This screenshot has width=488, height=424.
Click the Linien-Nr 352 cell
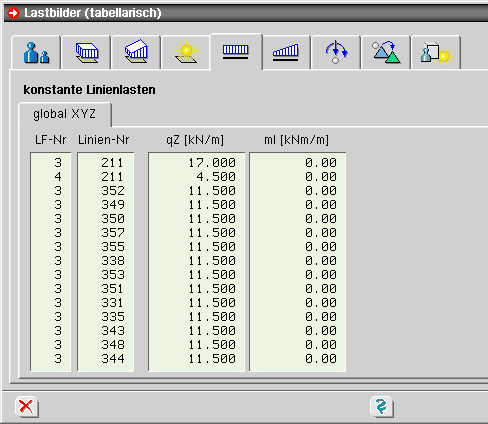coord(113,191)
